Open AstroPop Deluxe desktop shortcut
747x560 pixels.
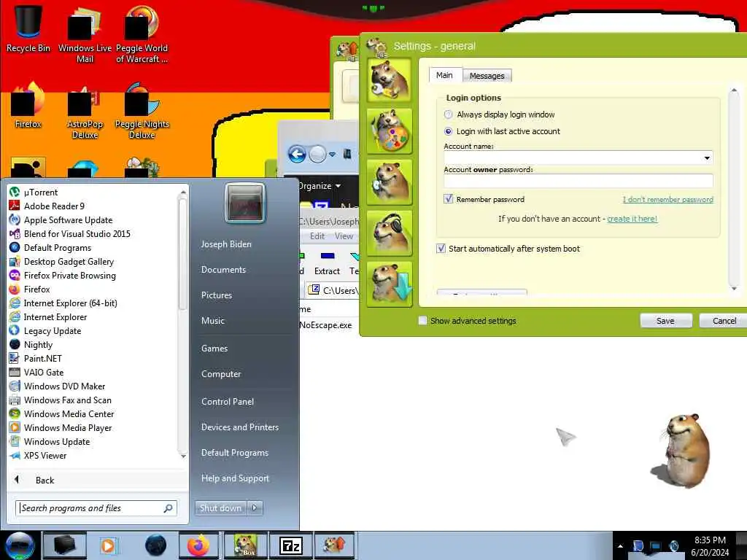(85, 112)
